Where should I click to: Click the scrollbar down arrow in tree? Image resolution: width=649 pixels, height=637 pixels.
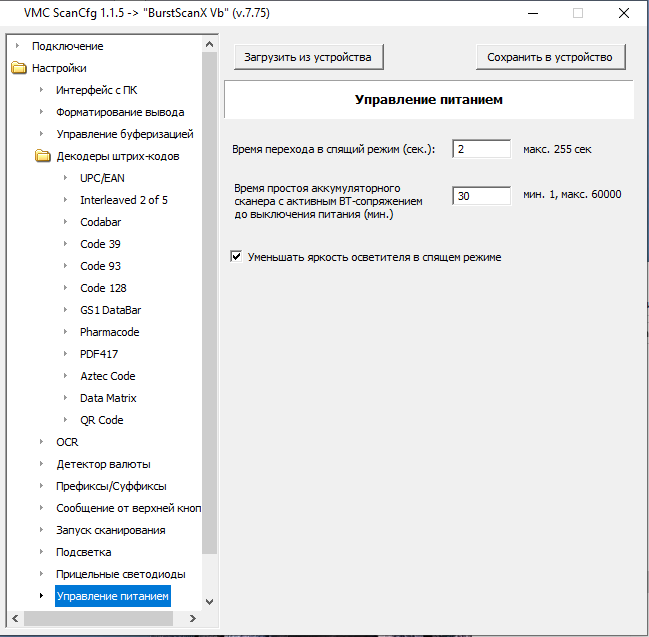[209, 601]
